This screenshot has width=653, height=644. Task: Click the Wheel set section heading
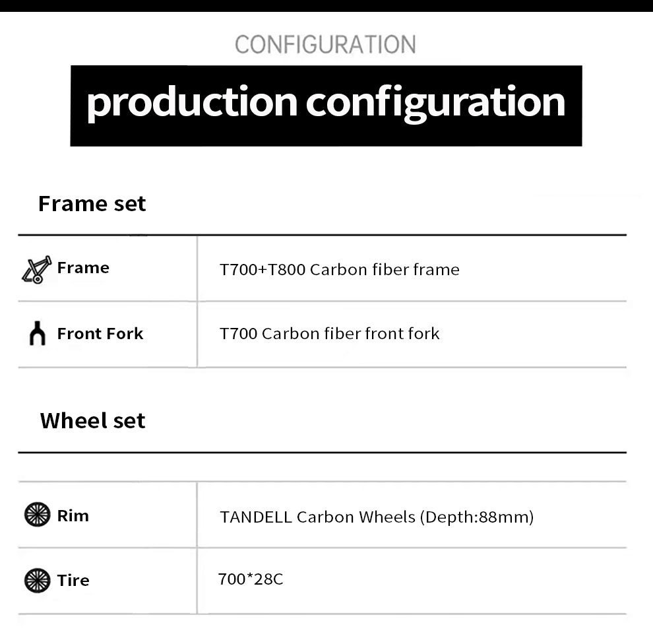pos(92,420)
